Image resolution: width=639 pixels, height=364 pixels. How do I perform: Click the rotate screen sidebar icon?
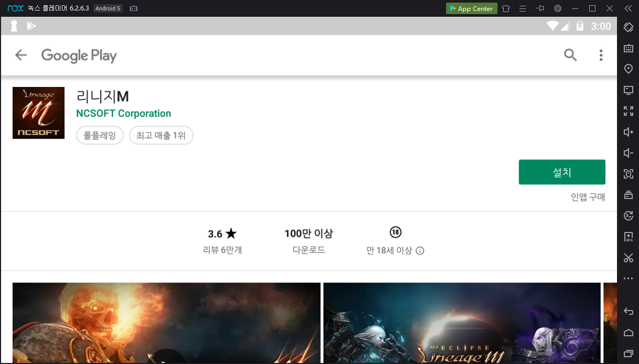click(x=628, y=27)
